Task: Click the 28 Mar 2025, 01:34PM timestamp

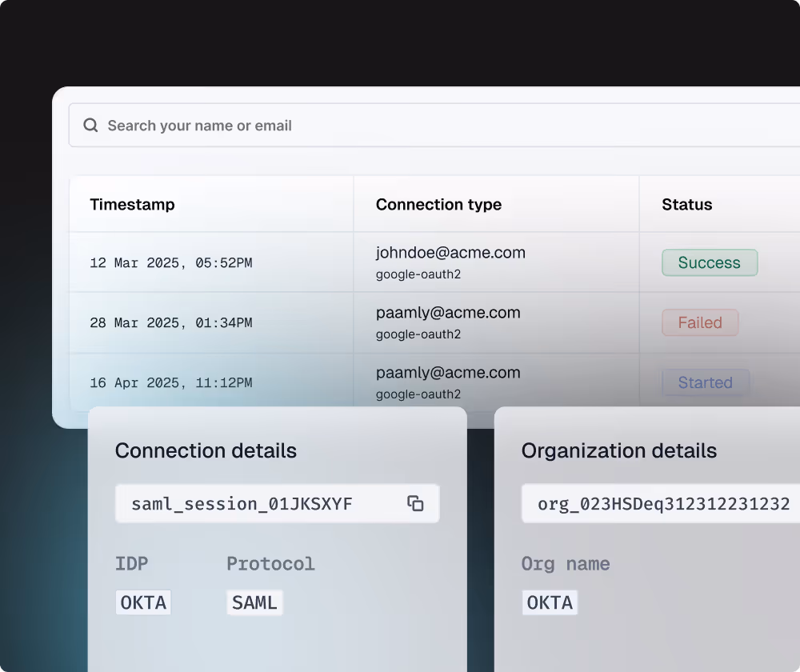Action: [171, 322]
